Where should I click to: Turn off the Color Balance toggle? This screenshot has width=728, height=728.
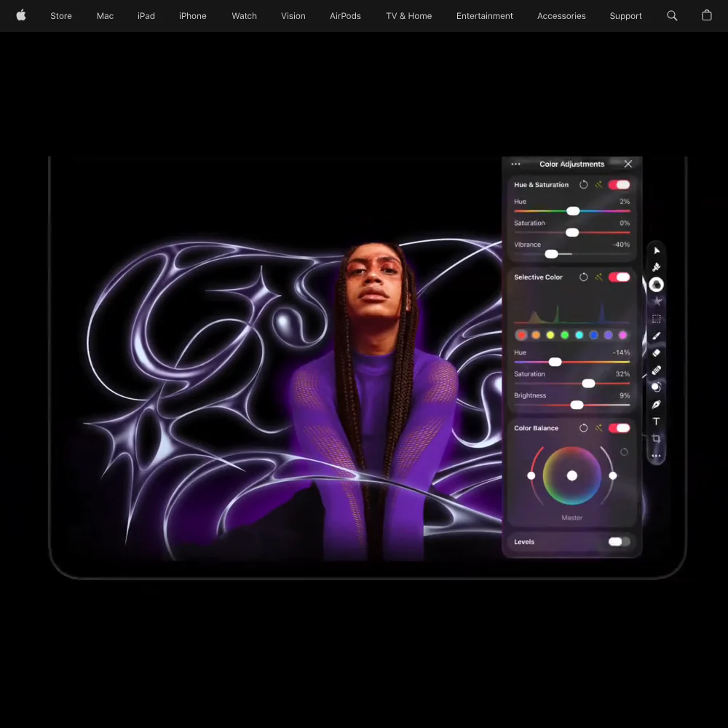point(620,428)
